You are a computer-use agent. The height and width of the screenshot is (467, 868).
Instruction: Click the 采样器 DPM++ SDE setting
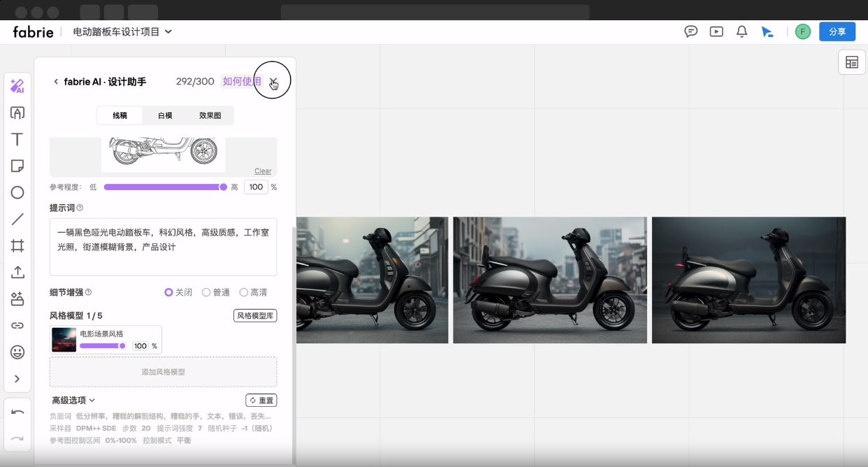point(83,429)
